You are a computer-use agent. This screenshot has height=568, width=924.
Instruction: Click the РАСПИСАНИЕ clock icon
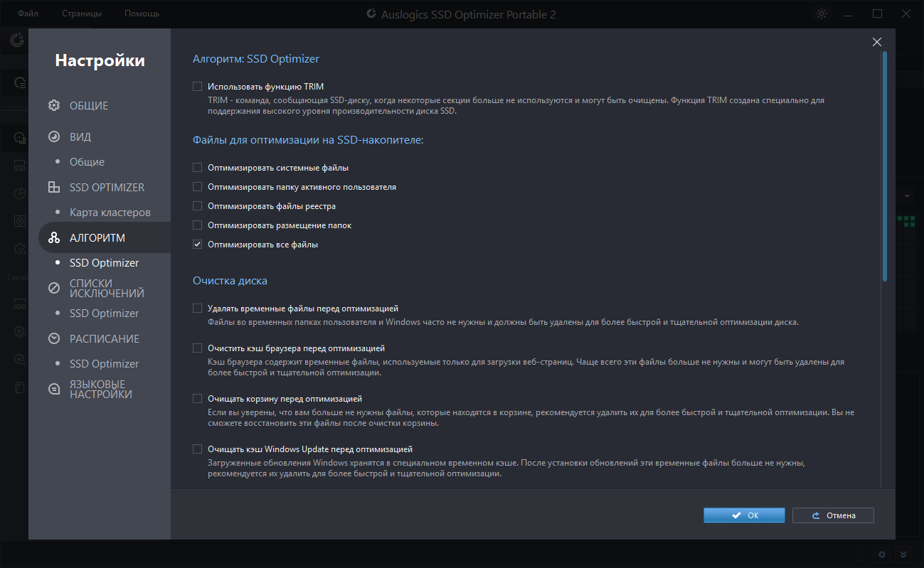54,338
